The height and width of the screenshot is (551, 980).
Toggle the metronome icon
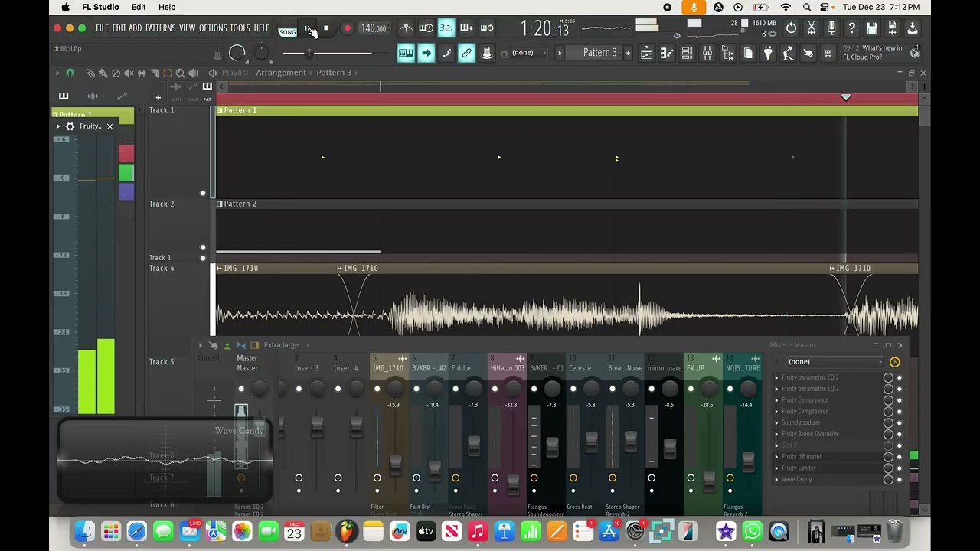pos(406,28)
